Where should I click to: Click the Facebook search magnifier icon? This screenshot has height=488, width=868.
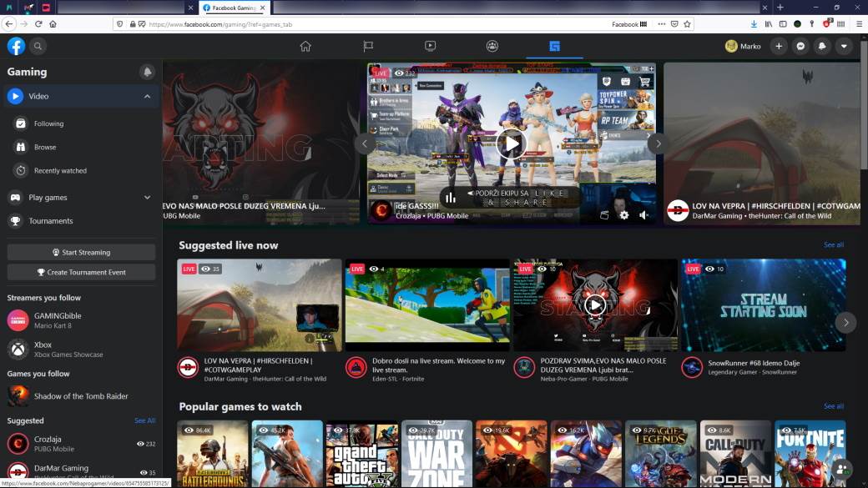pos(38,46)
